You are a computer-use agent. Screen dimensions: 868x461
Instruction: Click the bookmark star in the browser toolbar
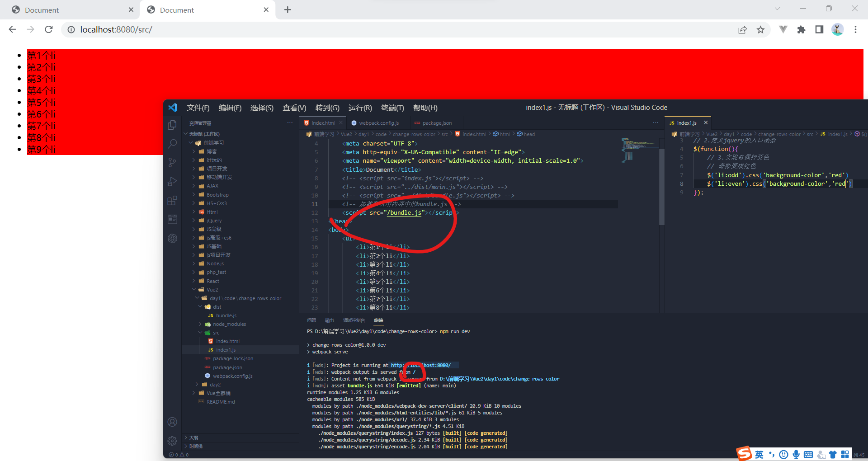pos(761,29)
